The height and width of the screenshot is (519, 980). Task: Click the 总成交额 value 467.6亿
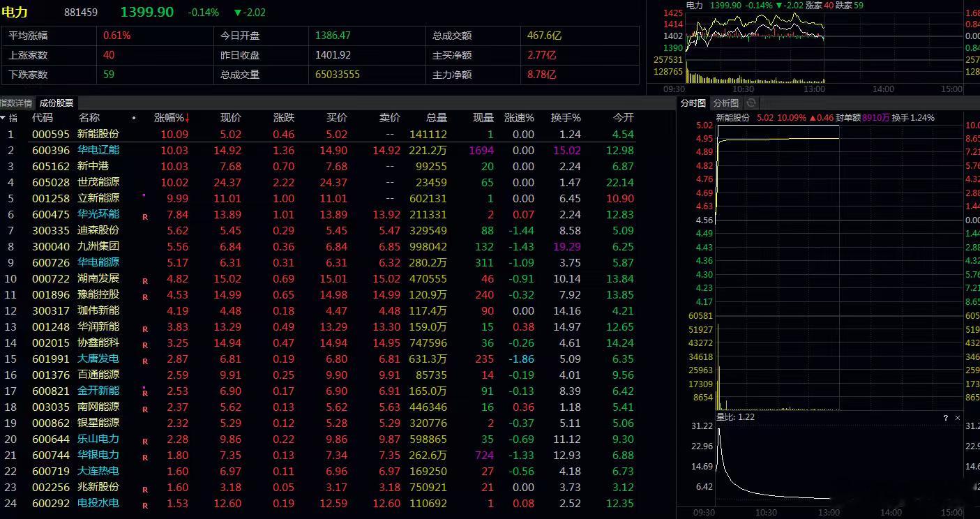tap(544, 35)
